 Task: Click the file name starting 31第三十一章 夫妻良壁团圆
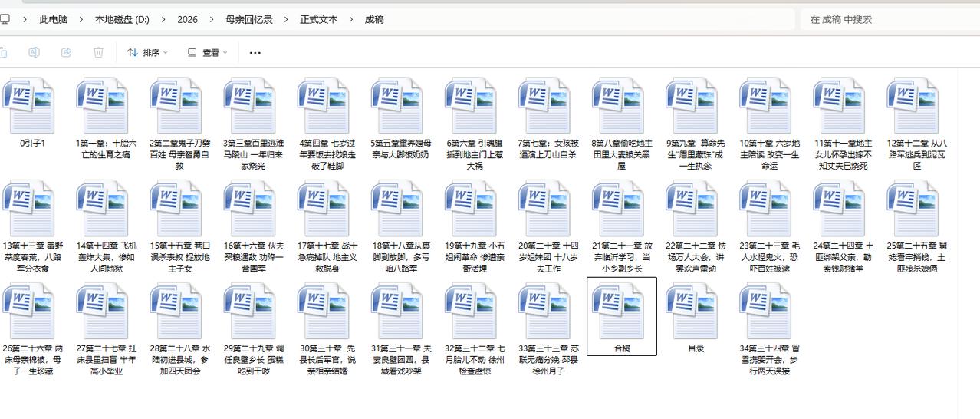401,359
